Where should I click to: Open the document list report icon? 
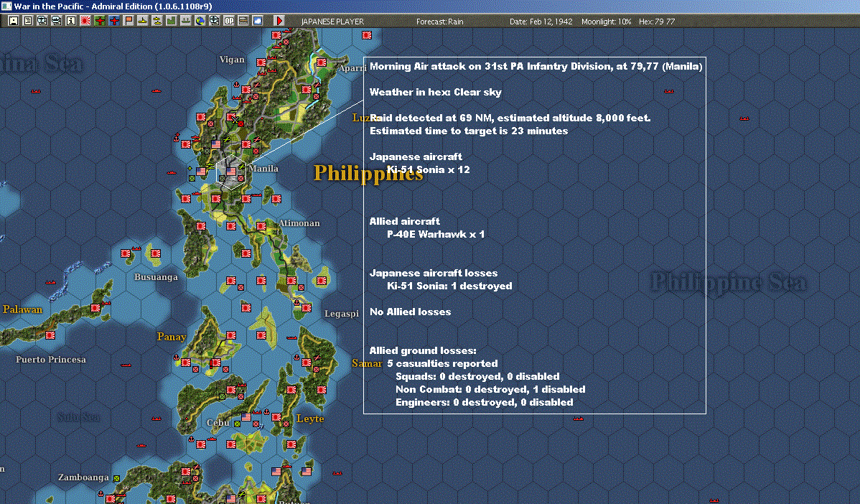pos(28,21)
